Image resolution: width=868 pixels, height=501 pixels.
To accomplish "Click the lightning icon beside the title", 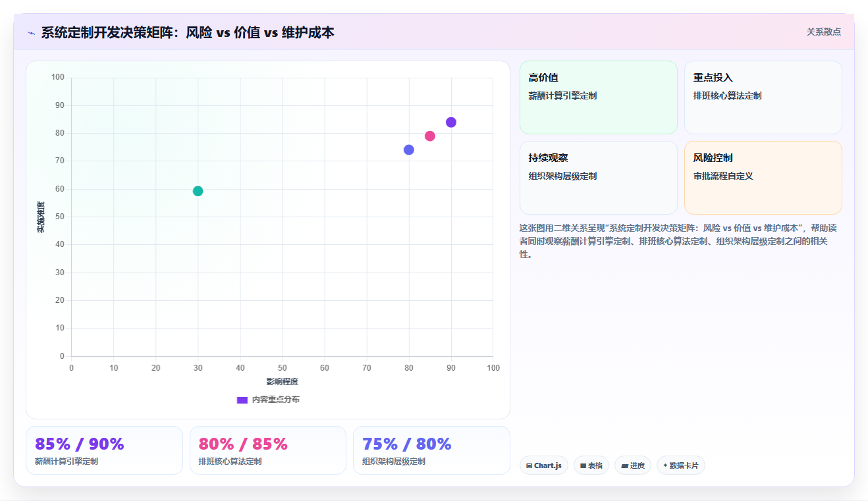I will pyautogui.click(x=31, y=33).
